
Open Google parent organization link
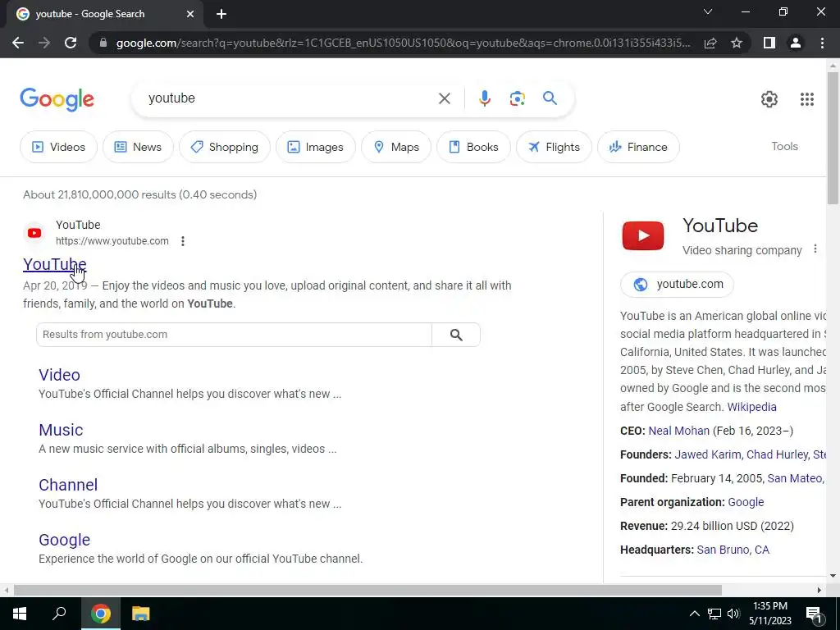746,502
